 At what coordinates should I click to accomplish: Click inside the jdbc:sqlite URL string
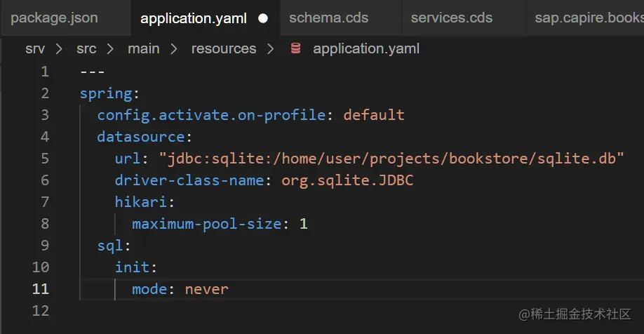391,159
